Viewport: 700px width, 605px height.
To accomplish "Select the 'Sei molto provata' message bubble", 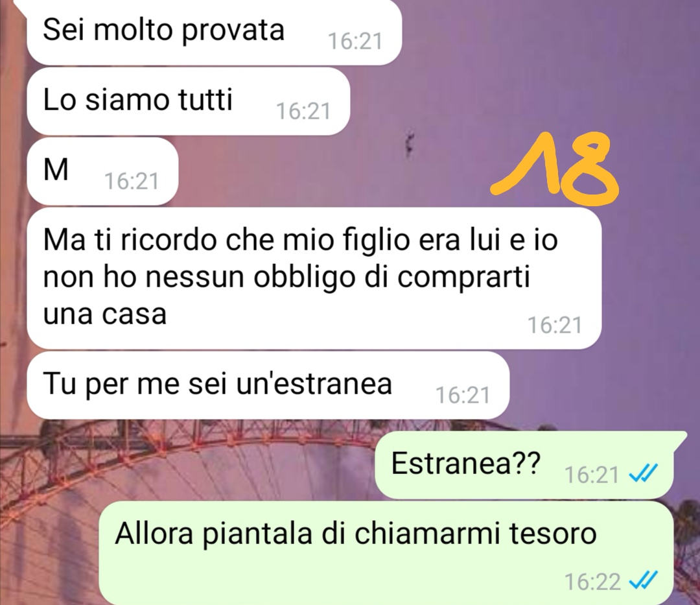I will [215, 32].
